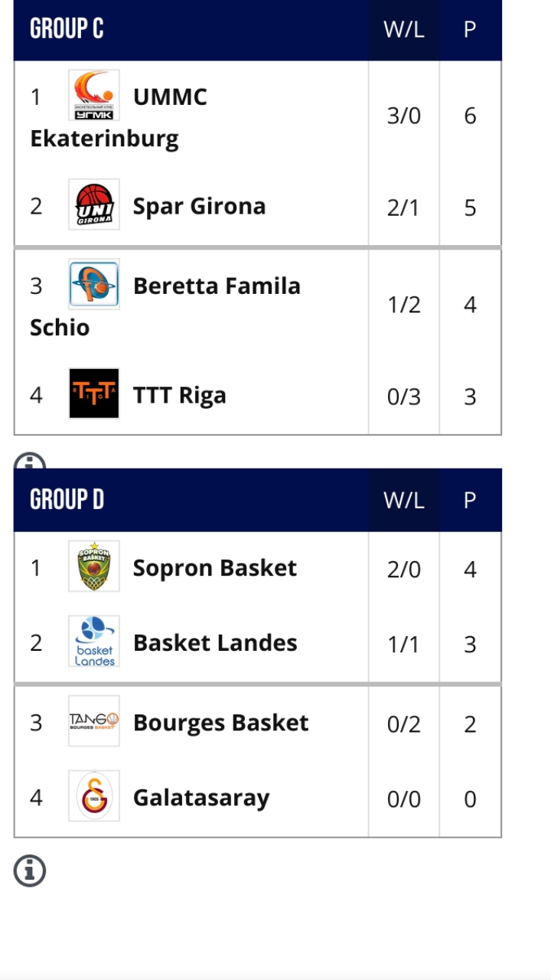
Task: Open the Basket Landes team page
Action: click(x=215, y=643)
